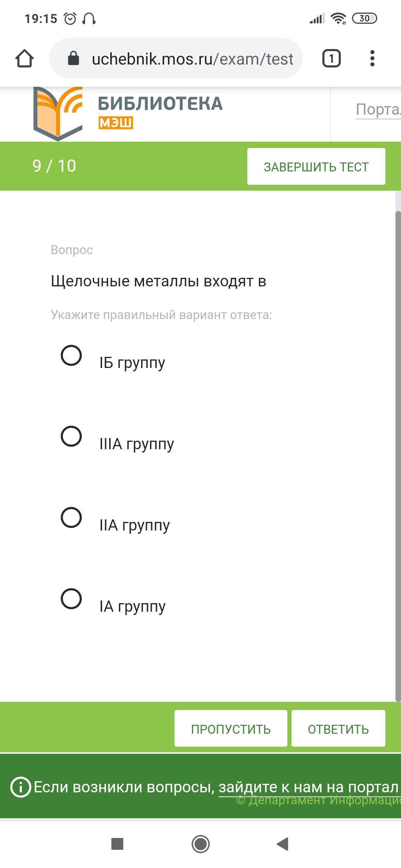Open the browser three-dot menu

372,59
